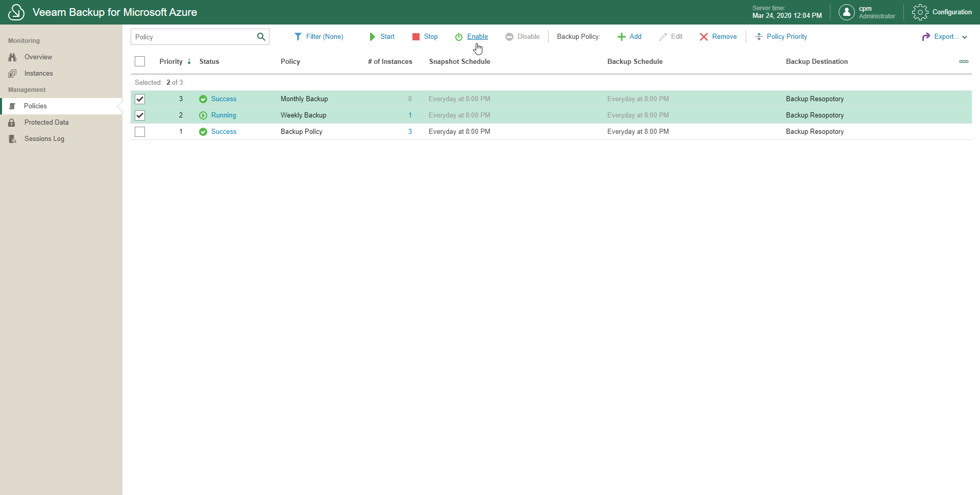Image resolution: width=980 pixels, height=495 pixels.
Task: Click the Backup Policy instances count 3
Action: pos(410,132)
